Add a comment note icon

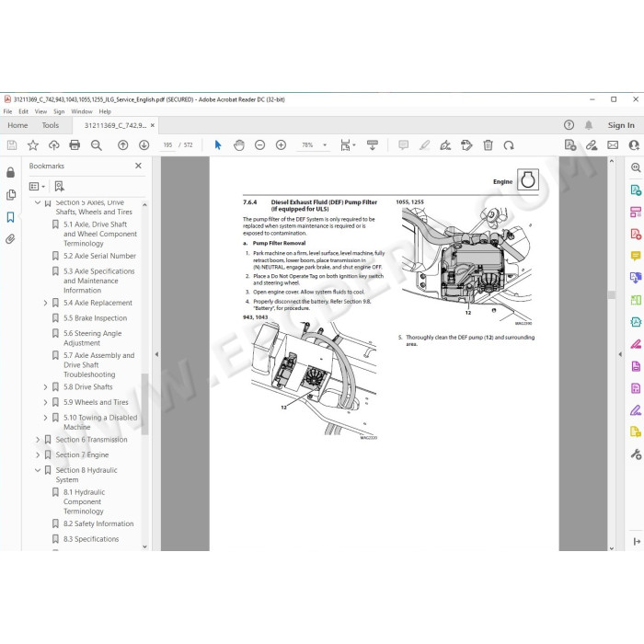pyautogui.click(x=403, y=145)
